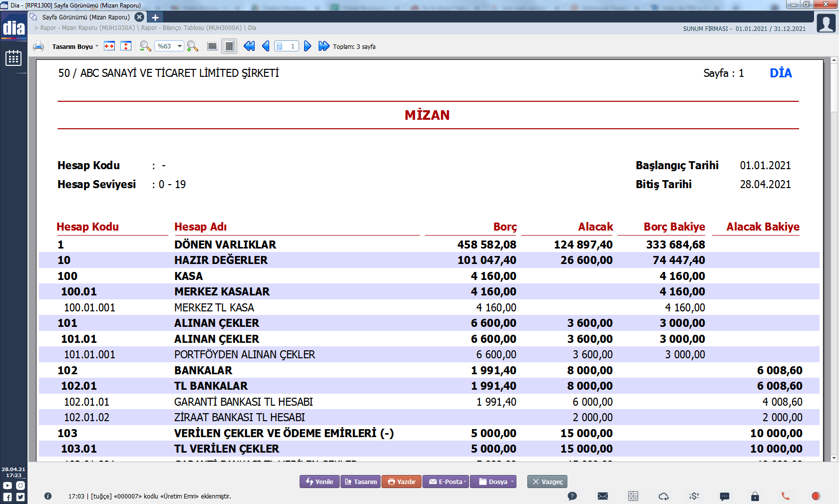
Task: Open the E-Posta dropdown button
Action: [446, 482]
